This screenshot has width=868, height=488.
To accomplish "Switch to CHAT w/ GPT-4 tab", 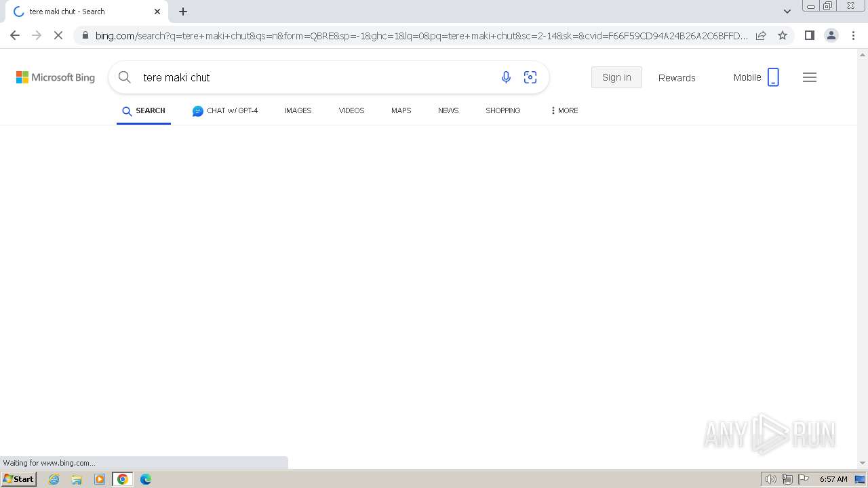I will pyautogui.click(x=225, y=110).
